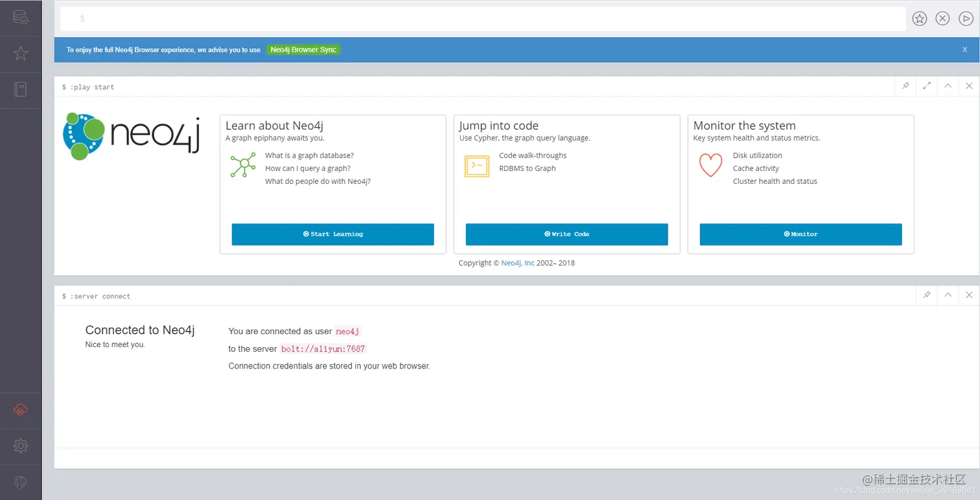Focus the Cypher command editor input
980x500 pixels.
coord(483,19)
